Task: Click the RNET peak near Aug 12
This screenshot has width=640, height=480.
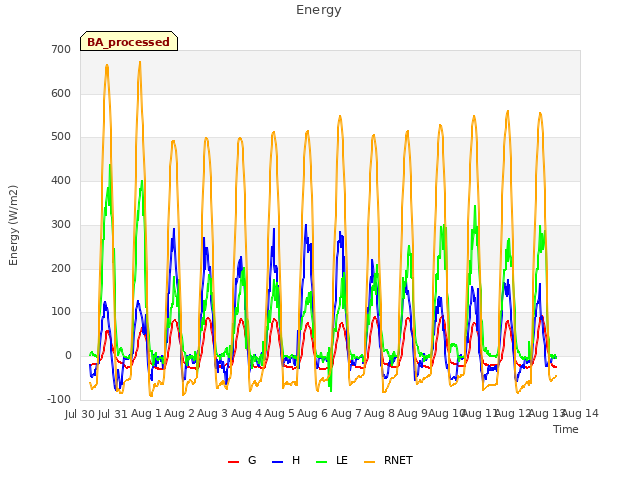Action: pos(508,111)
